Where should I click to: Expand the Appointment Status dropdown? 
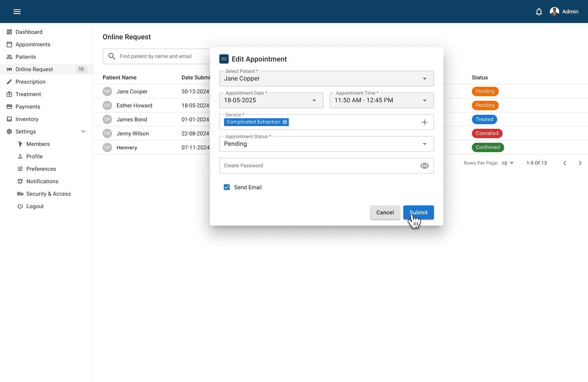point(424,144)
